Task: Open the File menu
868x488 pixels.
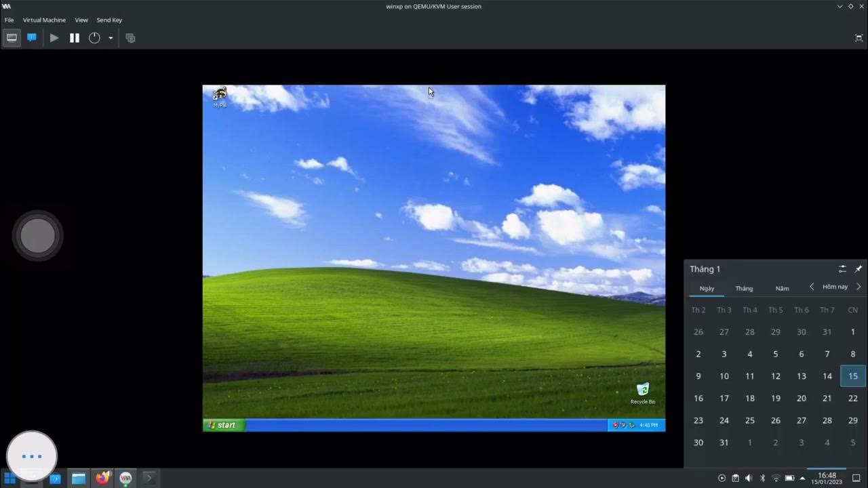Action: tap(9, 20)
